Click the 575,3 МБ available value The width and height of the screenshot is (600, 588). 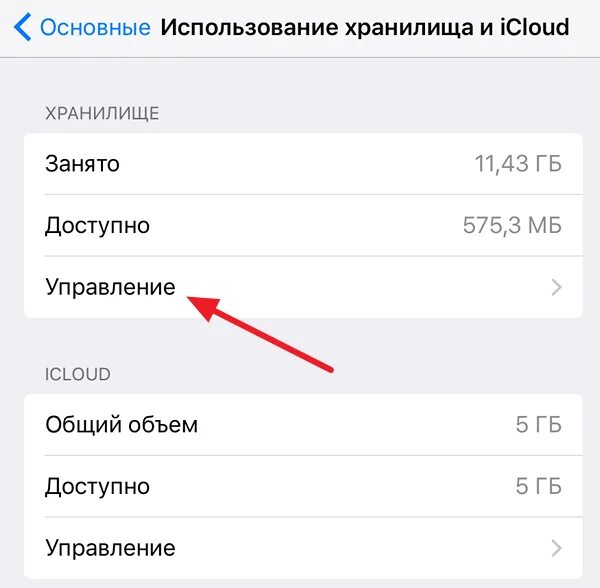[512, 225]
